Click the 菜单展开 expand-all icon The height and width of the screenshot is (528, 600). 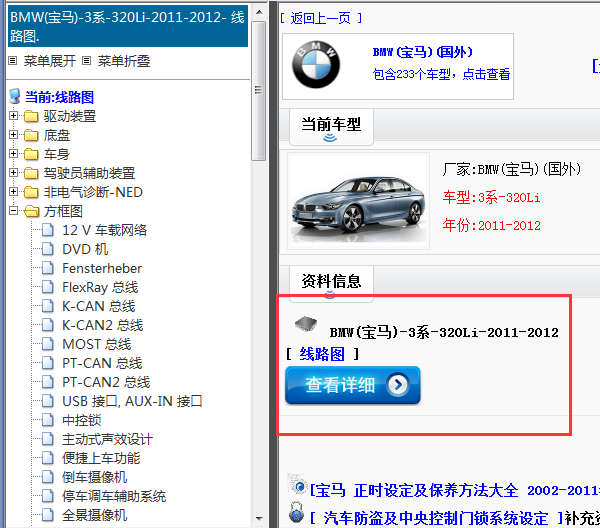[x=13, y=60]
